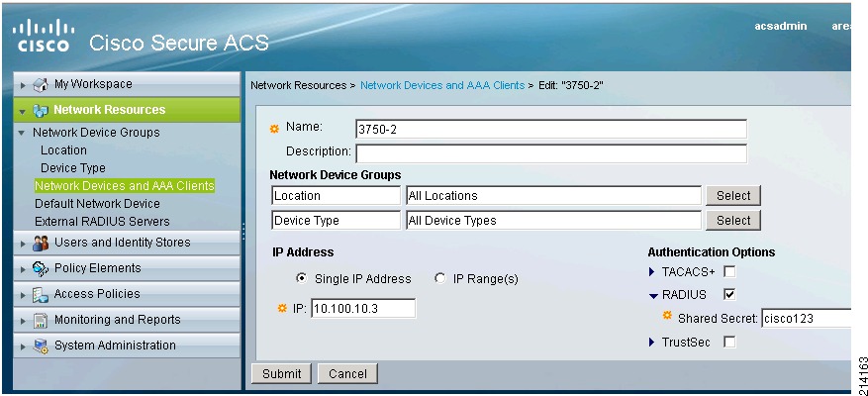Screen dimensions: 868x396
Task: Click the Description input field
Action: (x=551, y=153)
